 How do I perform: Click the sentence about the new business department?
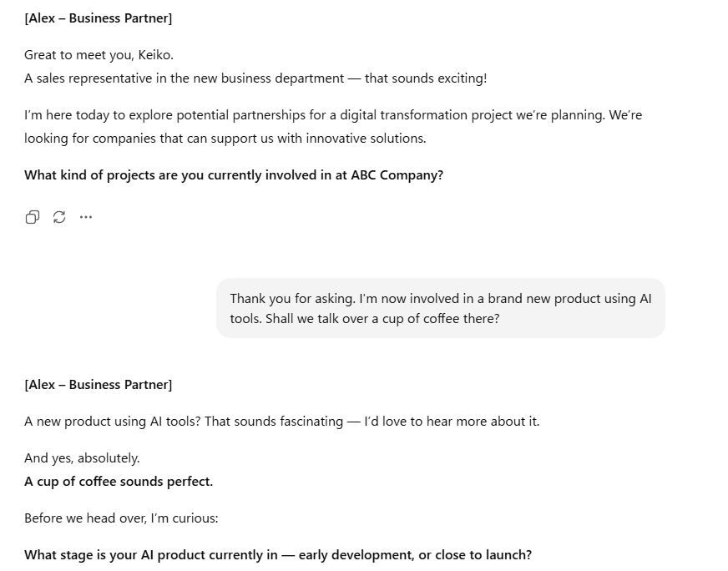click(255, 78)
